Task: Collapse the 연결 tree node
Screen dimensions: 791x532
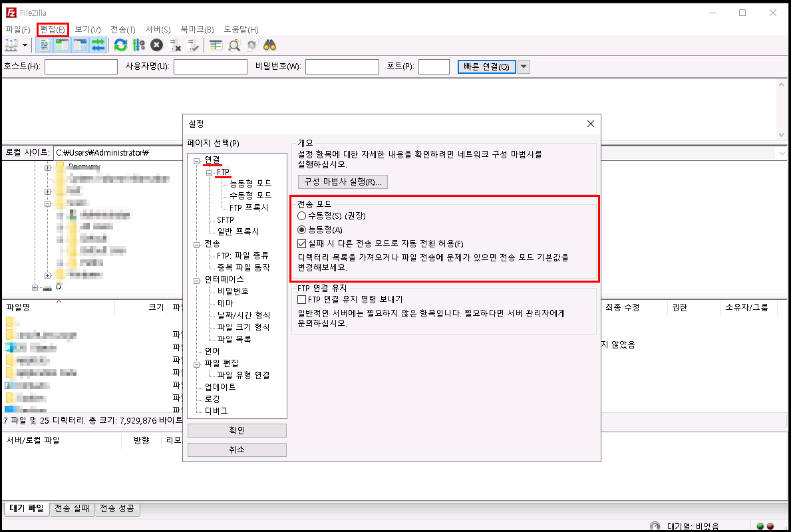Action: click(x=197, y=161)
